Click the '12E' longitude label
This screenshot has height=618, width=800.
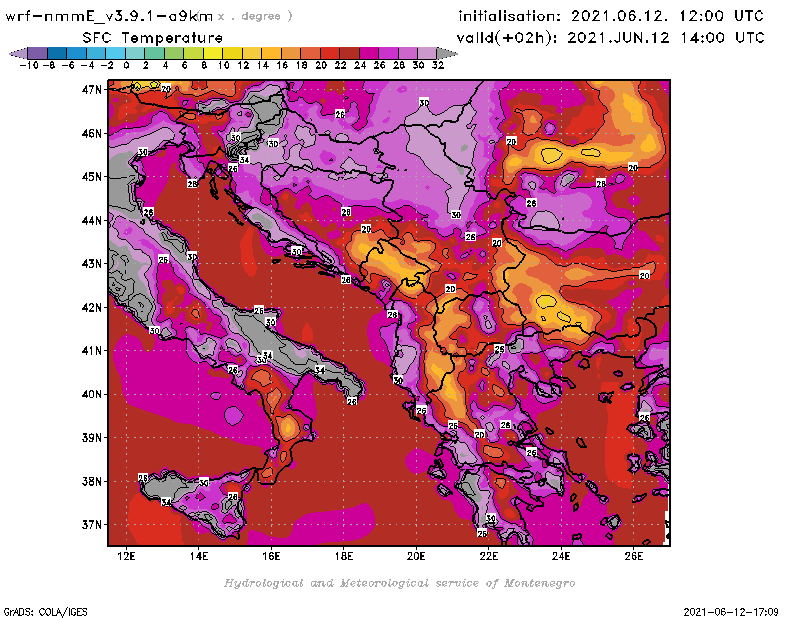(x=126, y=556)
